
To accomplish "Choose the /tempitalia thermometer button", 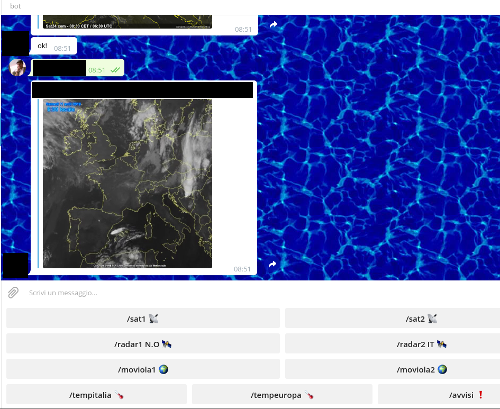I will click(96, 395).
